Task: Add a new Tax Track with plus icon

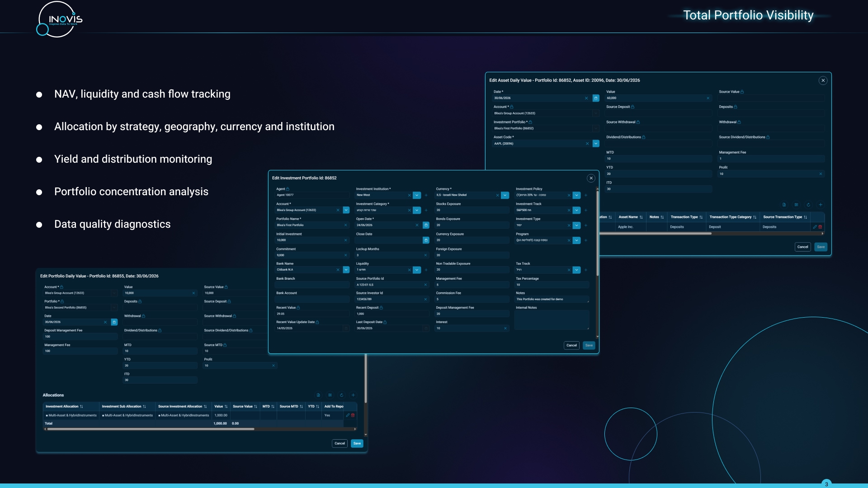Action: point(585,270)
